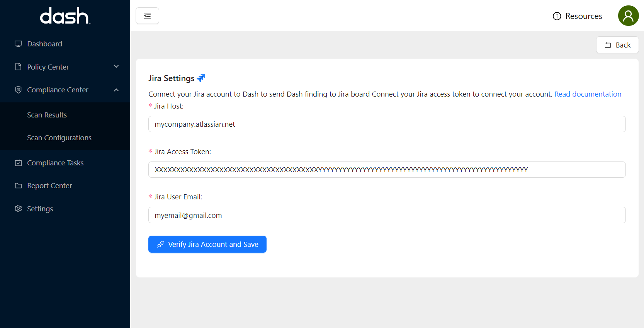Collapse the Compliance Center chevron
The width and height of the screenshot is (644, 328).
(x=116, y=90)
